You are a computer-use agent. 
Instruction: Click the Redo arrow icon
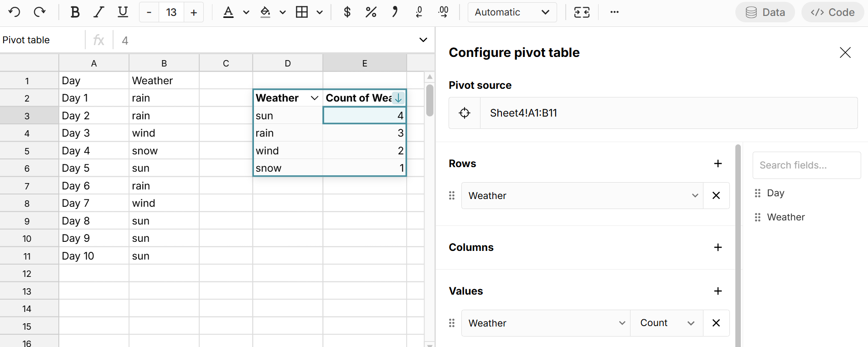click(x=40, y=12)
